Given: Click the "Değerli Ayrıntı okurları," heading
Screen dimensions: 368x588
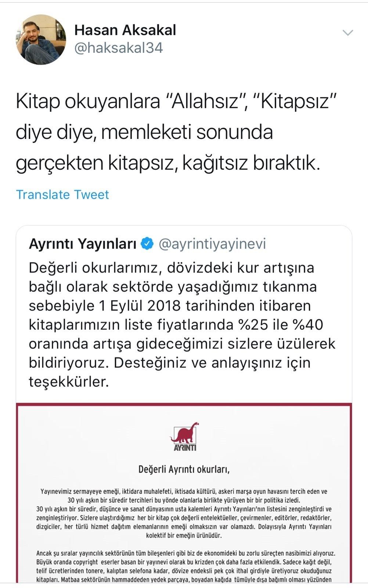Looking at the screenshot, I should (x=184, y=469).
